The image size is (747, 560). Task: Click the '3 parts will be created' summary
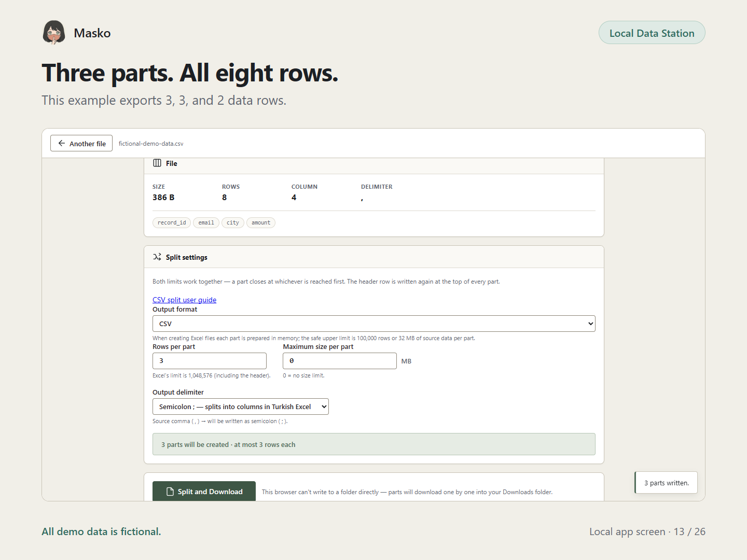374,444
